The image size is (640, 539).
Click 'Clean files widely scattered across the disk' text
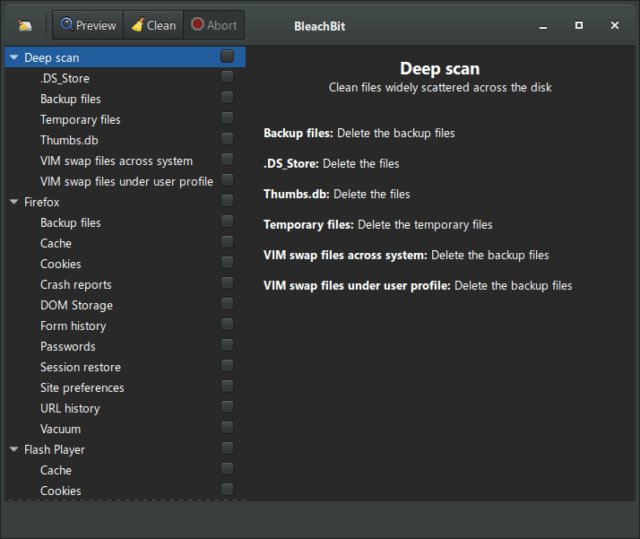[x=440, y=87]
